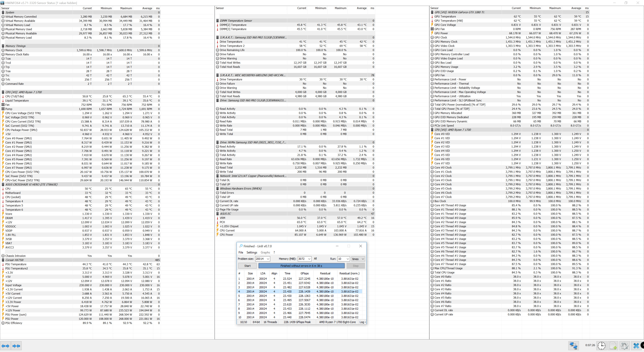Click the LinX gear title icon

tap(240, 246)
